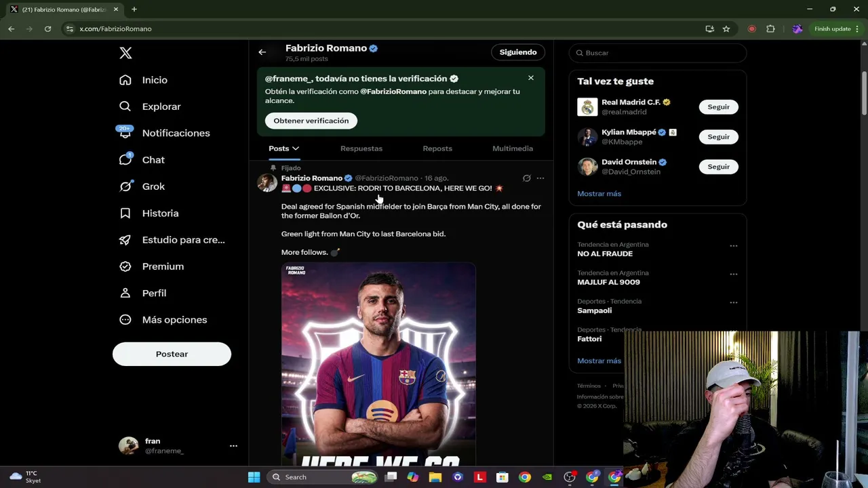Open the pinned post's more options menu
The height and width of the screenshot is (488, 868).
coord(540,178)
